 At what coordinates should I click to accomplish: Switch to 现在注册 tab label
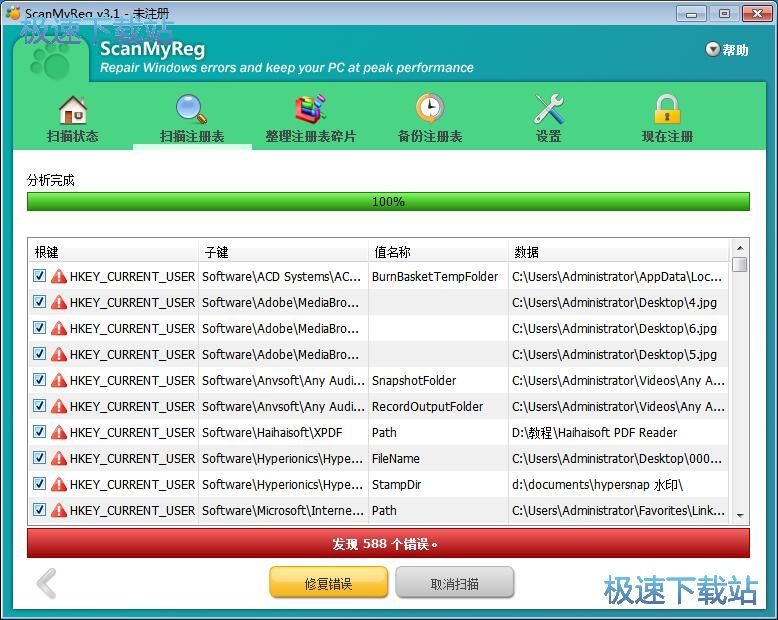pos(667,136)
